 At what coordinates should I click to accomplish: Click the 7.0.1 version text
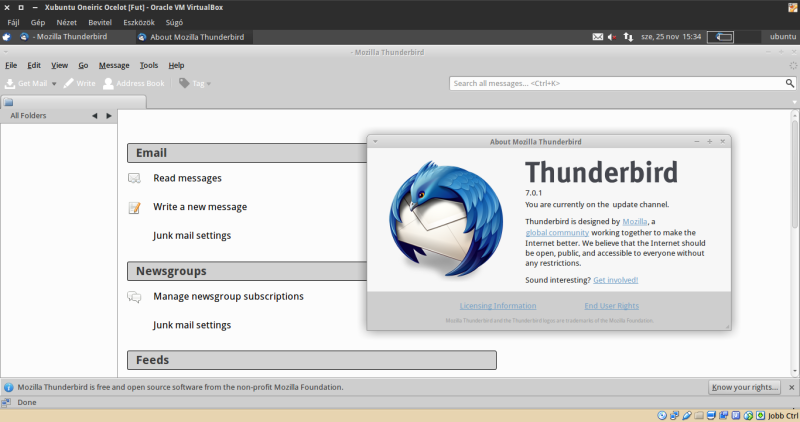534,193
